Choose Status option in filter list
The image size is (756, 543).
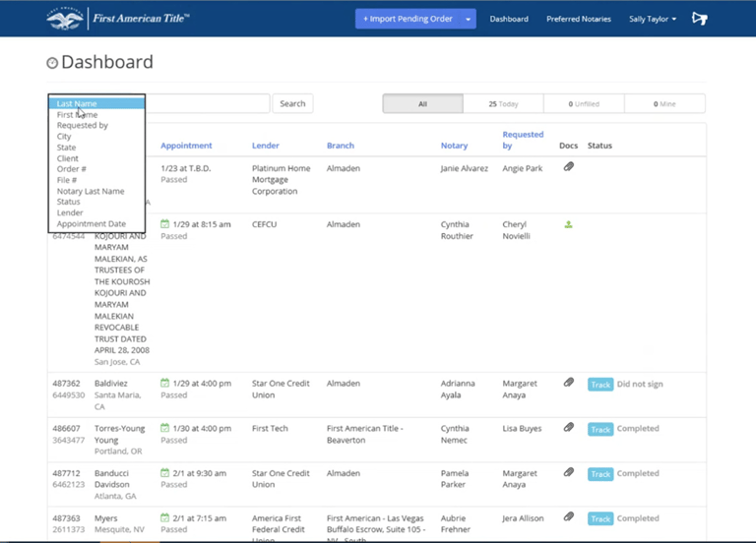tap(96, 202)
